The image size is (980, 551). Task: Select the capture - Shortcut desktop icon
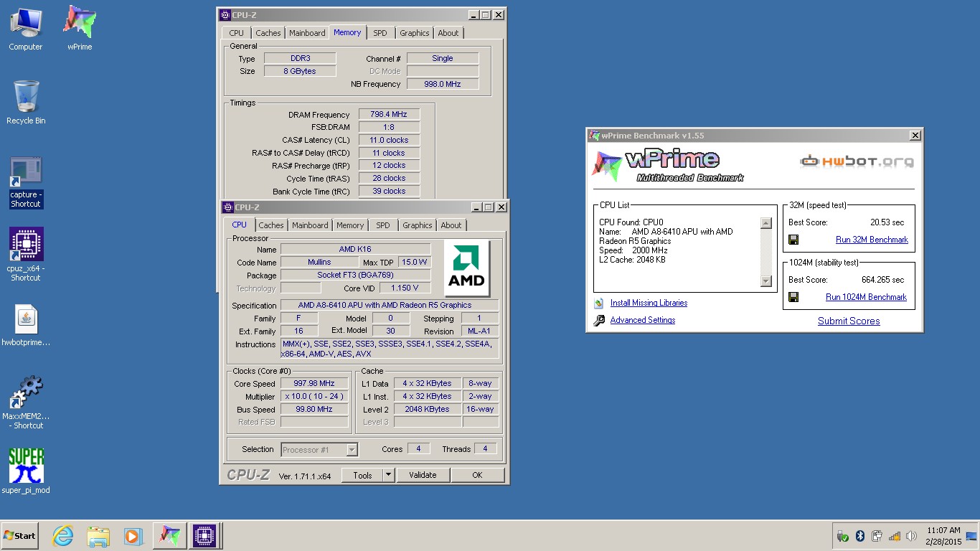click(x=26, y=182)
